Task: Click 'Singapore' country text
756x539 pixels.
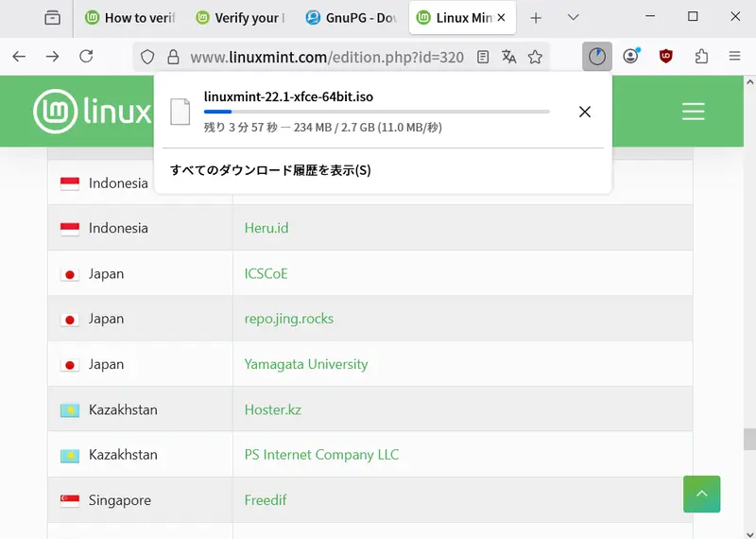Action: pos(120,500)
